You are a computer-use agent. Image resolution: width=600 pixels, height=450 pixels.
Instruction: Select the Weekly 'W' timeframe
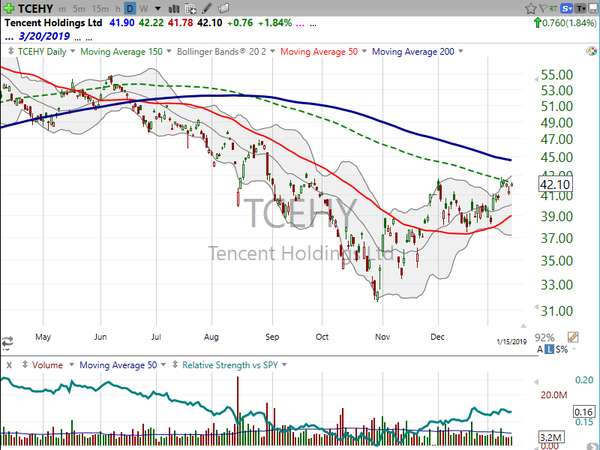click(143, 9)
